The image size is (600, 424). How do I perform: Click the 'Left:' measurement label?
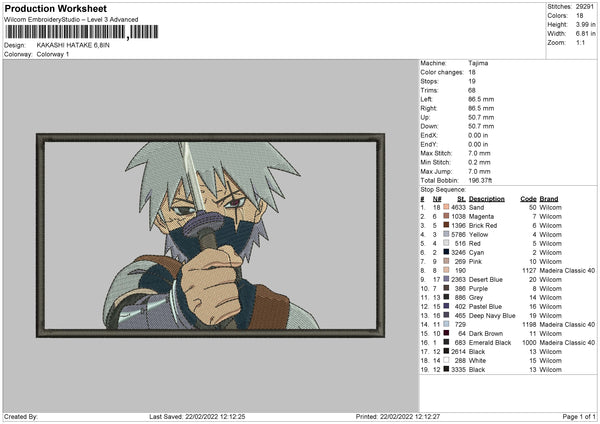(x=426, y=99)
